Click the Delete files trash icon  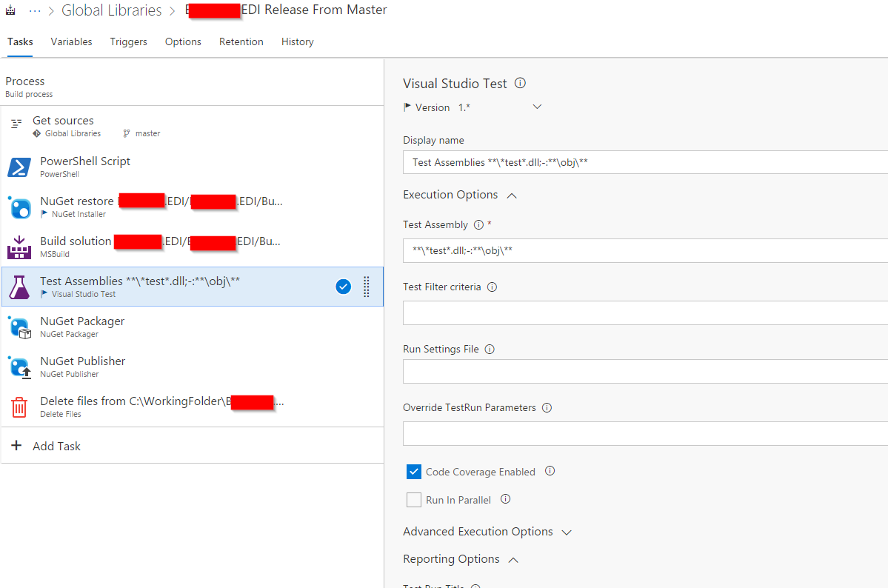point(19,407)
